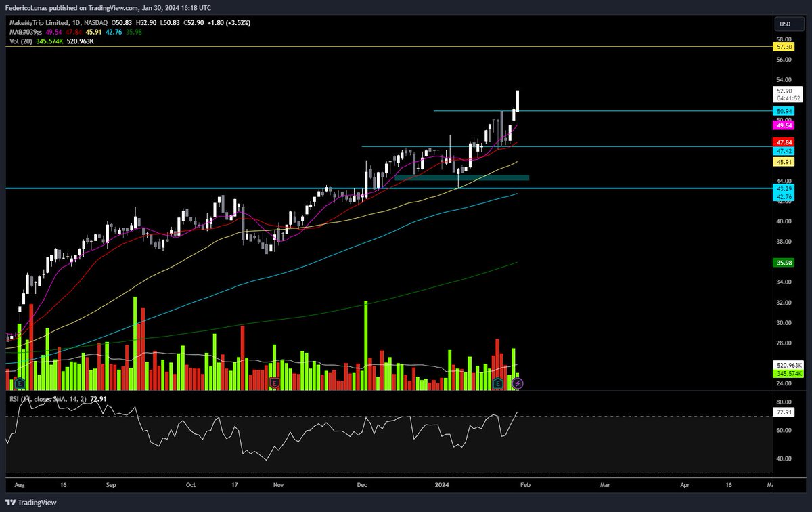Viewport: 812px width, 512px height.
Task: Click the yellow 57.30 price axis label
Action: coord(784,47)
